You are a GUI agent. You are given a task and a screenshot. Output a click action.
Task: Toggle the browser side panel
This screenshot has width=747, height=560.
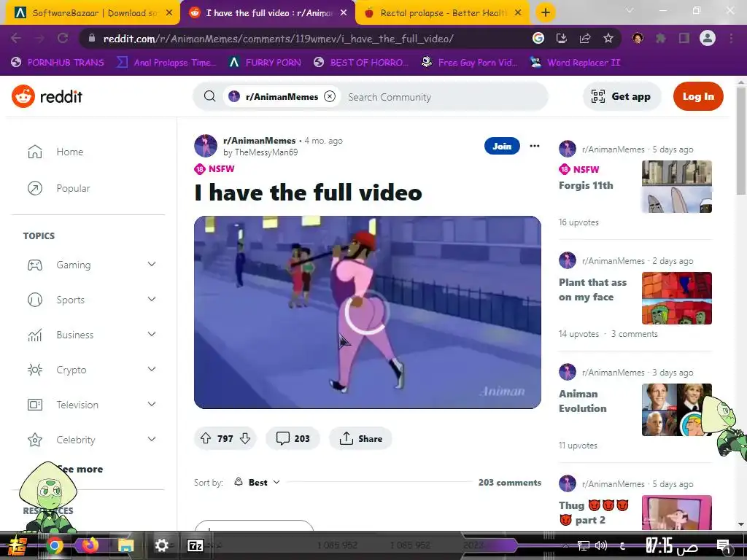684,38
